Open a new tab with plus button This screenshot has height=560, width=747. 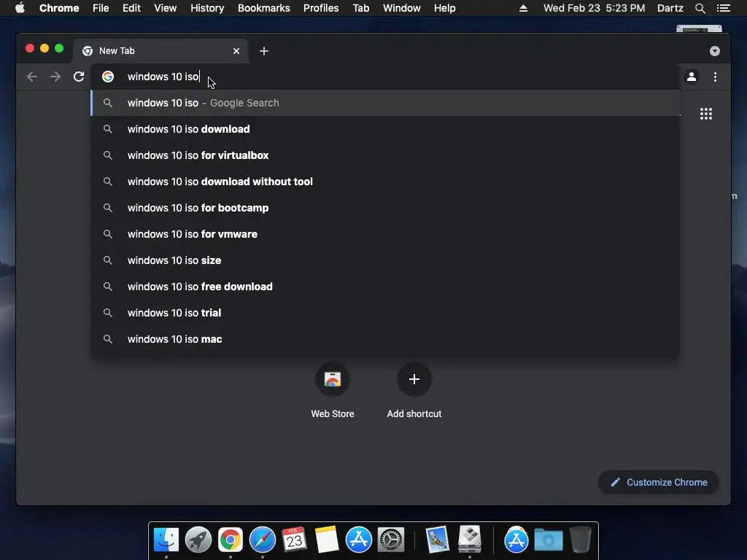pos(264,51)
